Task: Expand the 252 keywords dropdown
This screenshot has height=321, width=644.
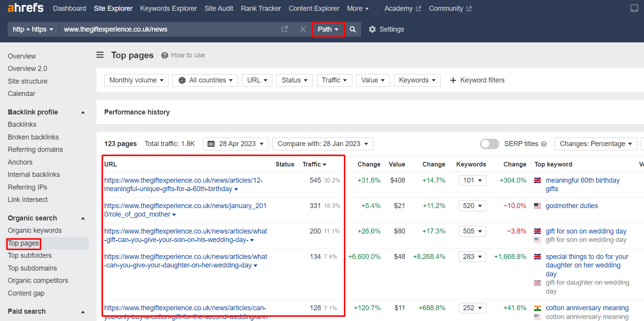Action: tap(472, 308)
